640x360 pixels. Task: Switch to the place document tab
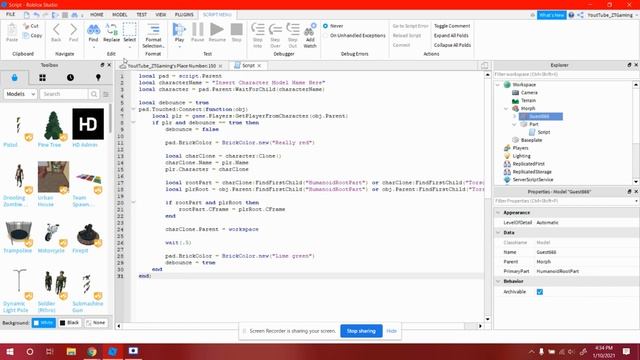tap(171, 66)
